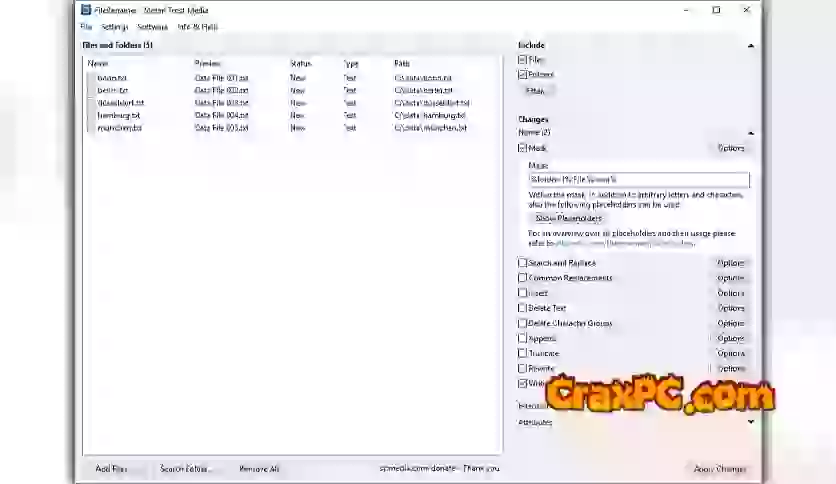Open the Info & Help menu
The width and height of the screenshot is (836, 484).
(x=198, y=27)
